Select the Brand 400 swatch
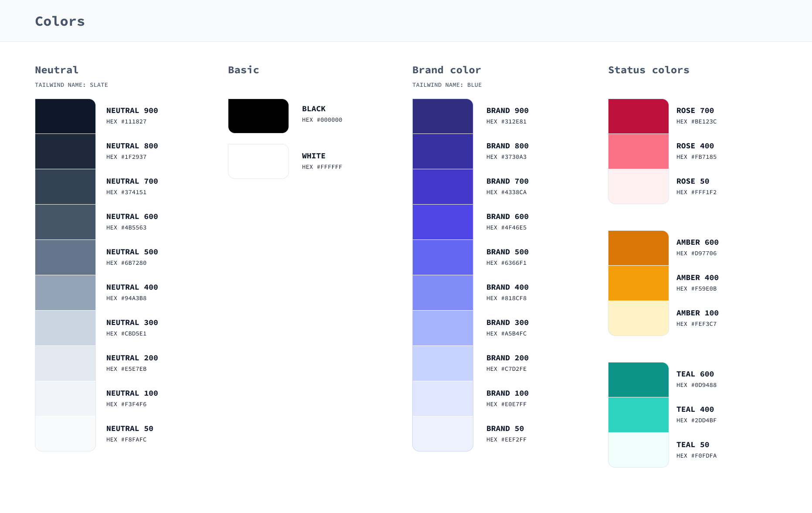The width and height of the screenshot is (812, 513). coord(443,293)
